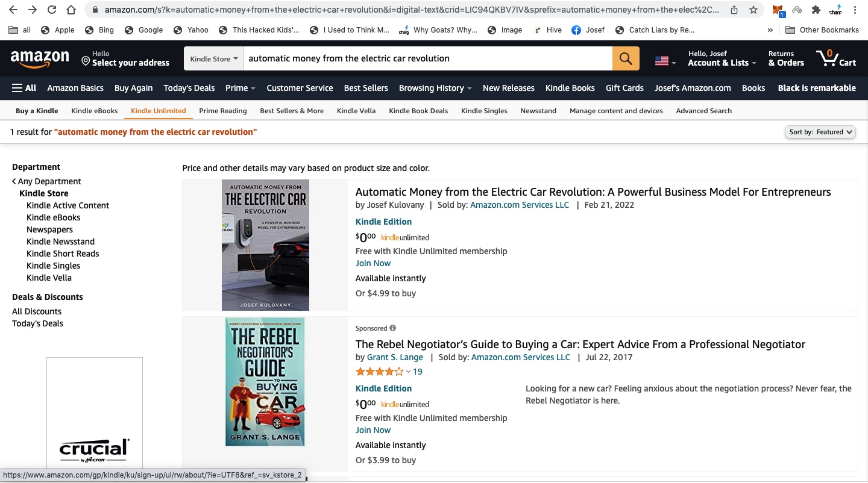
Task: Click the browser home icon
Action: tap(71, 10)
